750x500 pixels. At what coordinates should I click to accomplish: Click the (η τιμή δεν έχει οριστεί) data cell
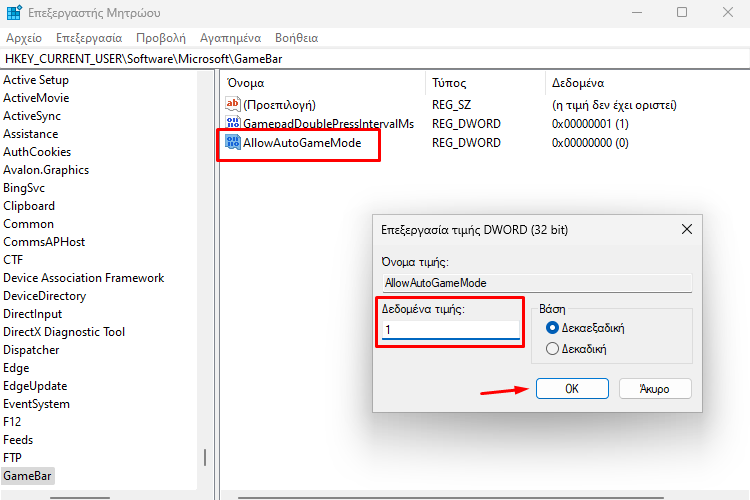pyautogui.click(x=614, y=105)
